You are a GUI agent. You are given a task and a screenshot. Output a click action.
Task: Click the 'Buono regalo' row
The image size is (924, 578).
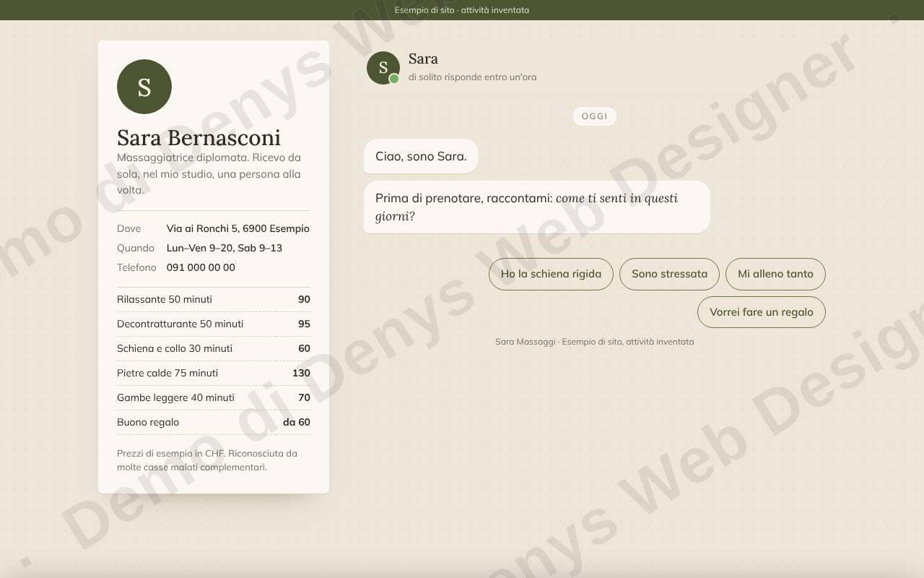pyautogui.click(x=214, y=422)
